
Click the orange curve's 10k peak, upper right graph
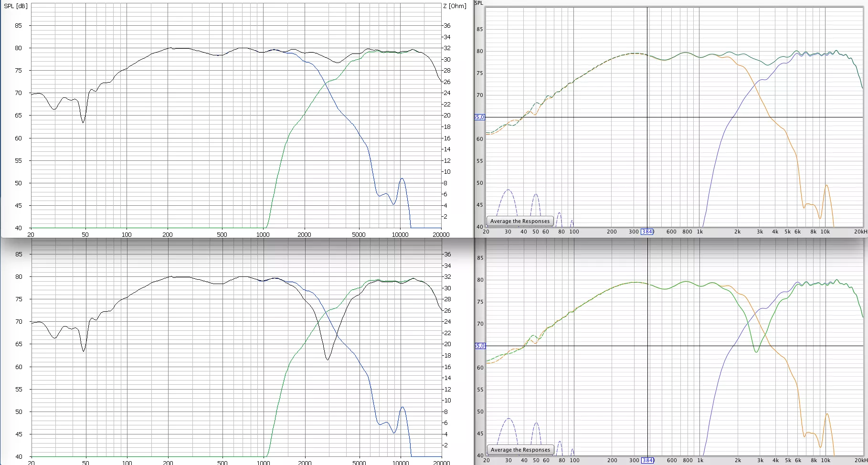(x=826, y=186)
